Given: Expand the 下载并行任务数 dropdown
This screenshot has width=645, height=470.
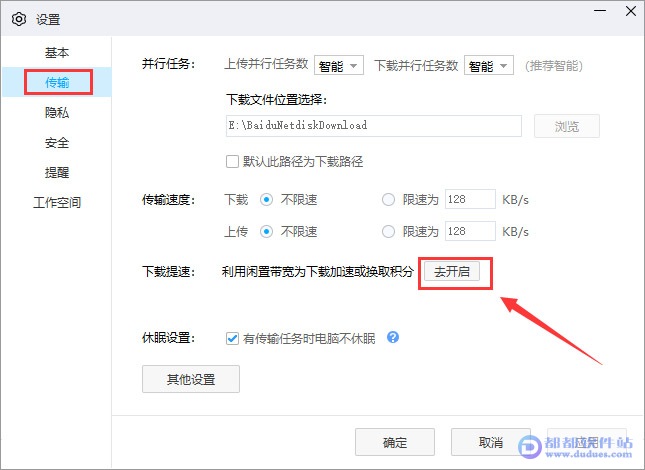Looking at the screenshot, I should [x=489, y=65].
